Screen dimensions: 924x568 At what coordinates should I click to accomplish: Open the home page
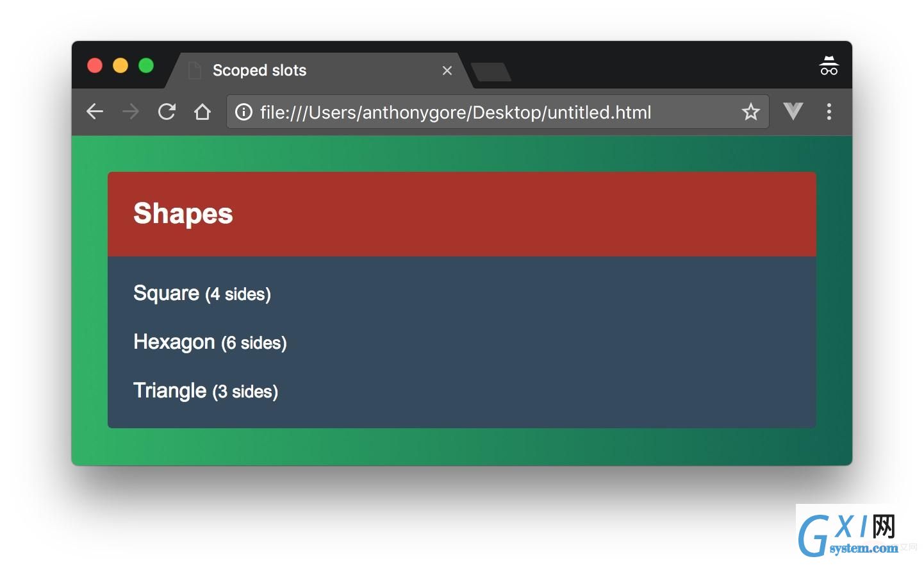click(x=202, y=112)
